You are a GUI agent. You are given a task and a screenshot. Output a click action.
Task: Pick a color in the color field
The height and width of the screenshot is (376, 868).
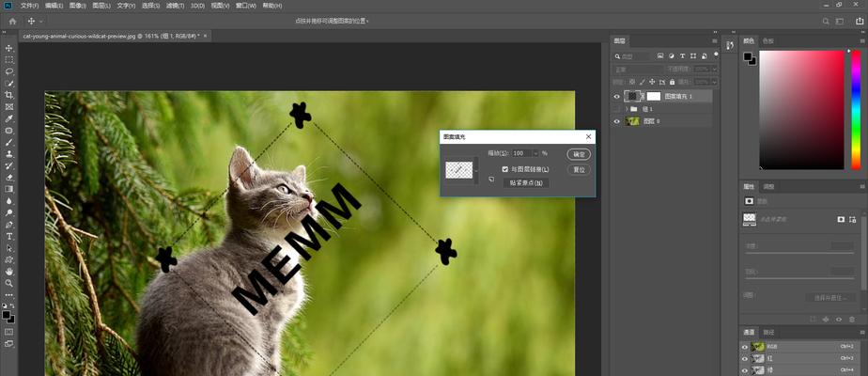pos(801,110)
